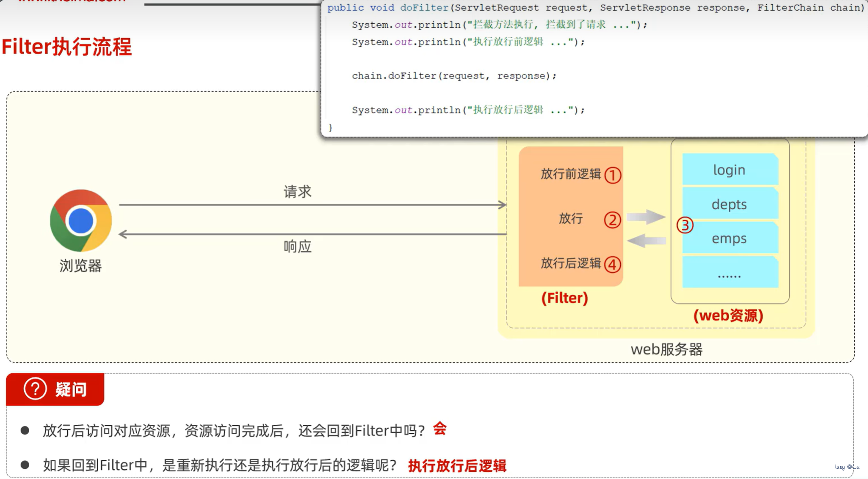Click the right-pointing gray arrow
This screenshot has width=868, height=479.
(x=646, y=217)
